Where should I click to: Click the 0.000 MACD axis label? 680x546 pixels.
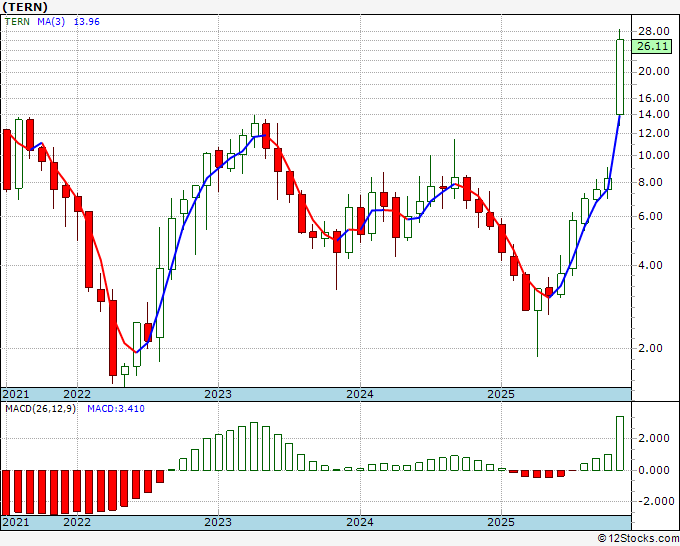(x=654, y=470)
